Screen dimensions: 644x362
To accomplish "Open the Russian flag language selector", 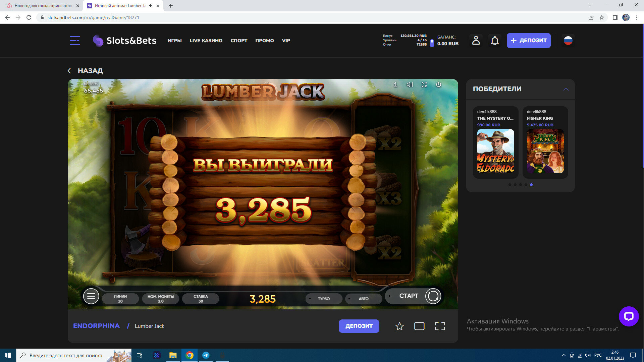I will click(568, 41).
